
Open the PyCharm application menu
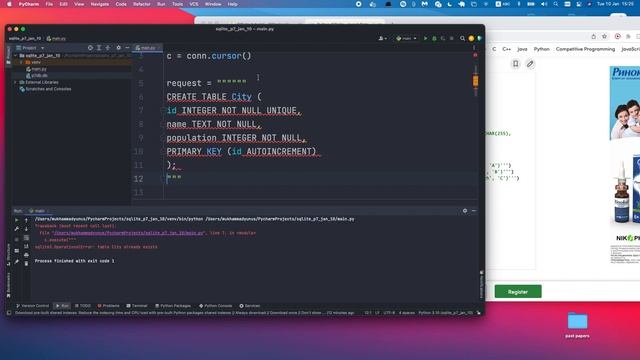tap(29, 4)
